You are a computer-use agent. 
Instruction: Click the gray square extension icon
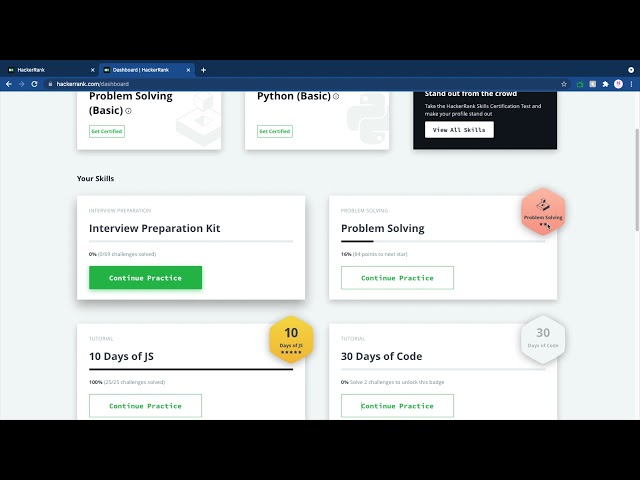coord(593,84)
